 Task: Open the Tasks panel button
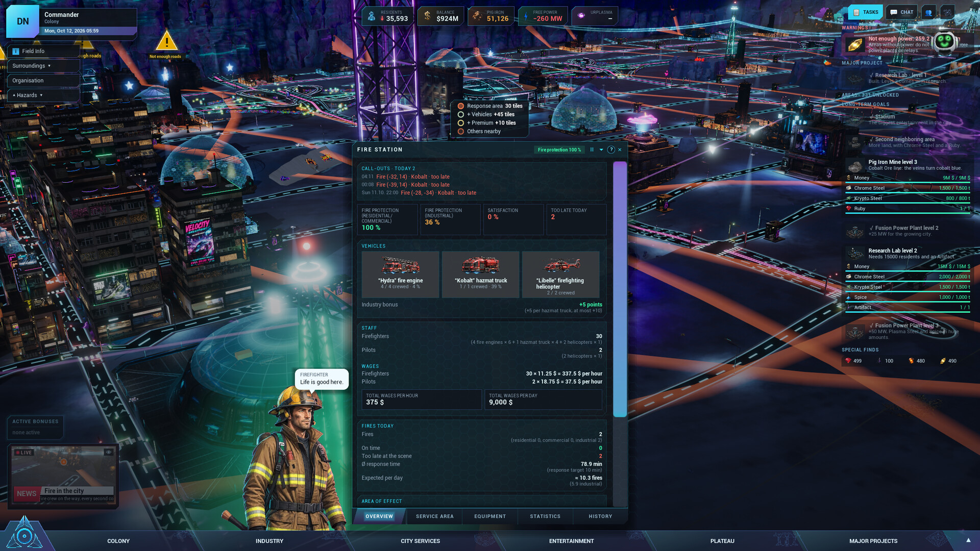point(865,12)
